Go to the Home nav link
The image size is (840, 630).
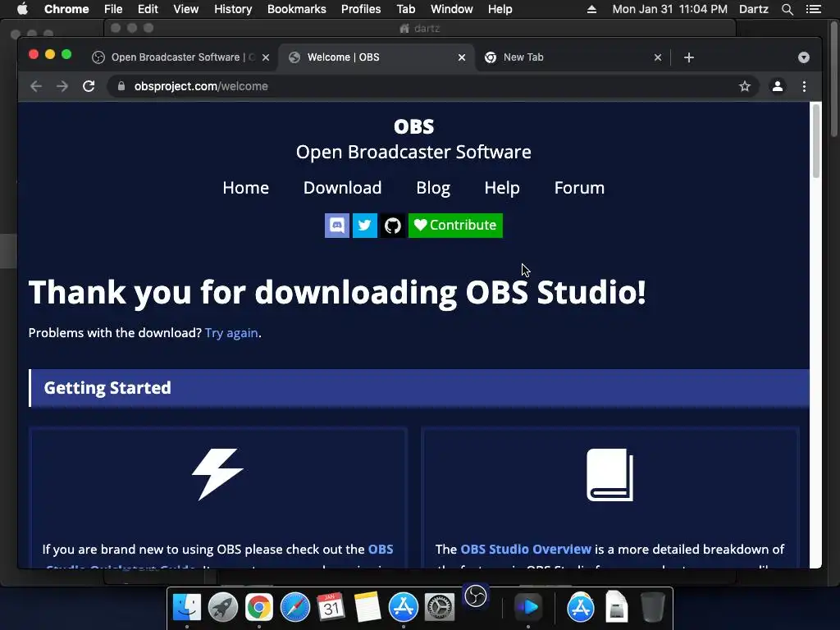246,188
